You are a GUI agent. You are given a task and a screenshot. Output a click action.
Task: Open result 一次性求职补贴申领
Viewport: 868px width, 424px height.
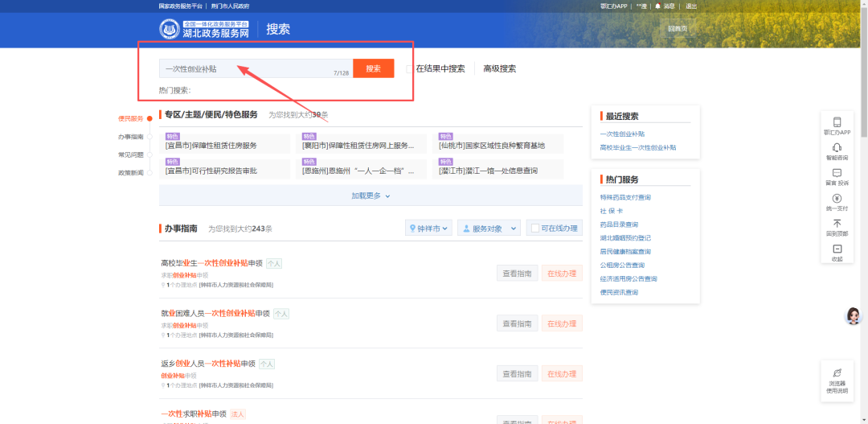[x=194, y=414]
